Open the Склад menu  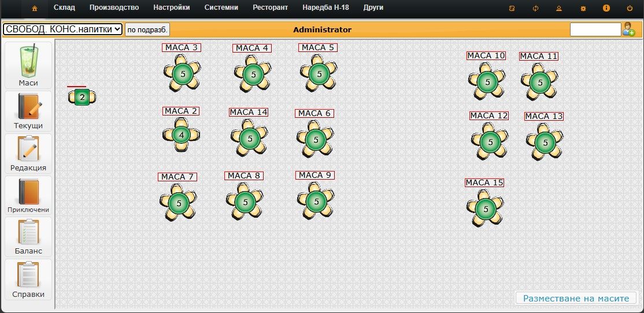pos(64,8)
